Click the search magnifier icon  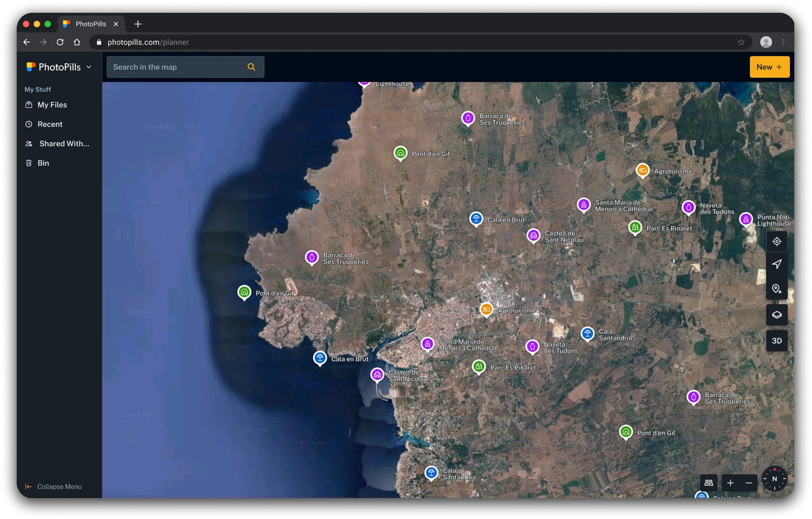(x=251, y=67)
